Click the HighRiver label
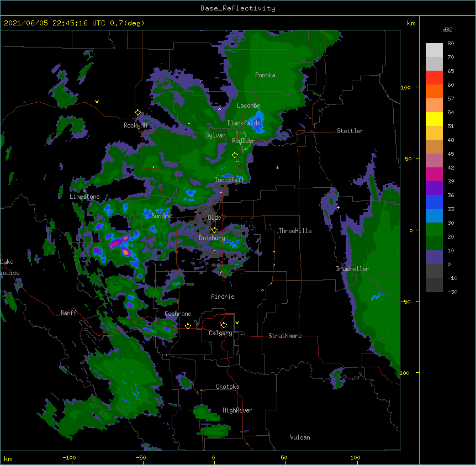The height and width of the screenshot is (465, 476). 237,410
